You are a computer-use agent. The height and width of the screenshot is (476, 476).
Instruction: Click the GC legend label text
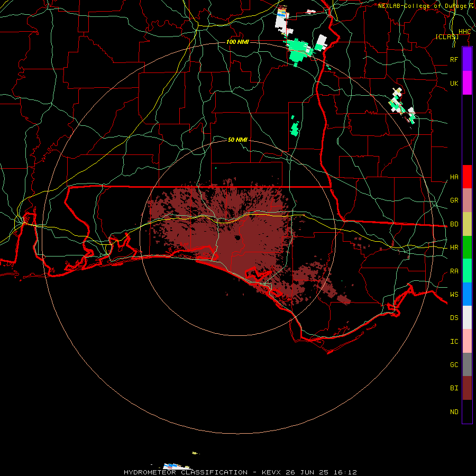coord(454,365)
